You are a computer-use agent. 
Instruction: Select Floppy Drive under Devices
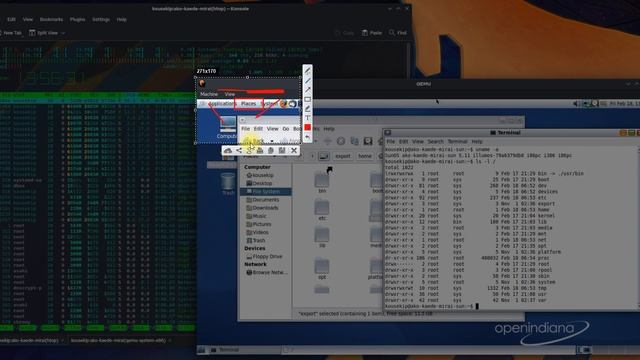264,256
